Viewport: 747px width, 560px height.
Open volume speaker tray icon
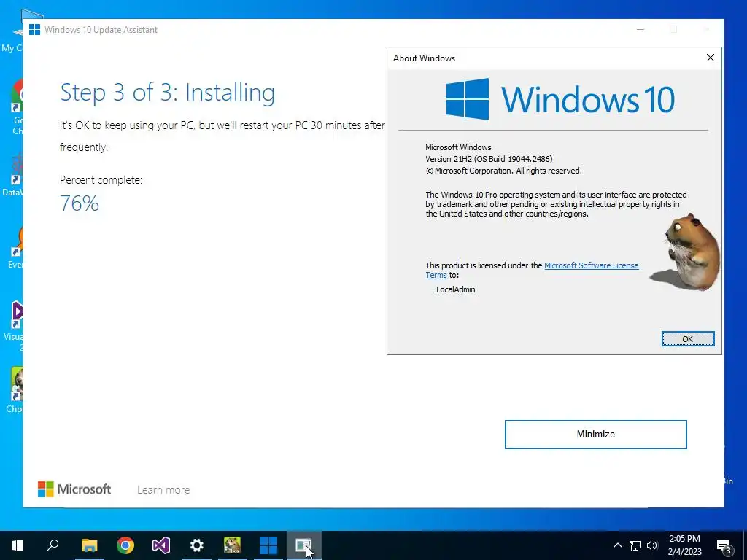pyautogui.click(x=652, y=545)
